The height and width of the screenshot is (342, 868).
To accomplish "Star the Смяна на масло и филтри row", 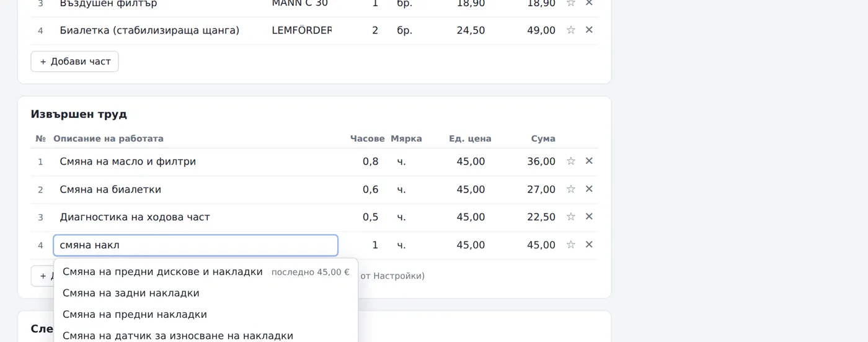I will (x=571, y=161).
